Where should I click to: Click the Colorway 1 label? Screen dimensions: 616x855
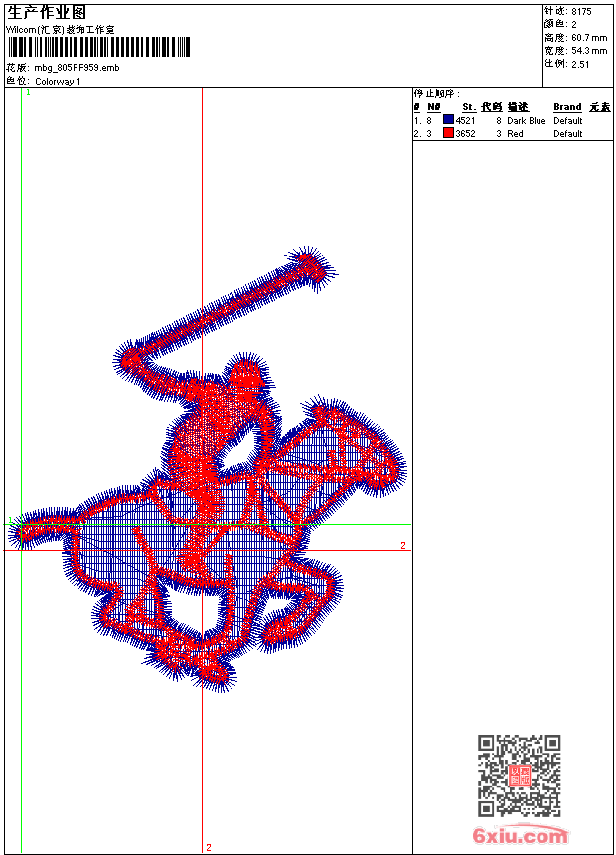tap(58, 82)
